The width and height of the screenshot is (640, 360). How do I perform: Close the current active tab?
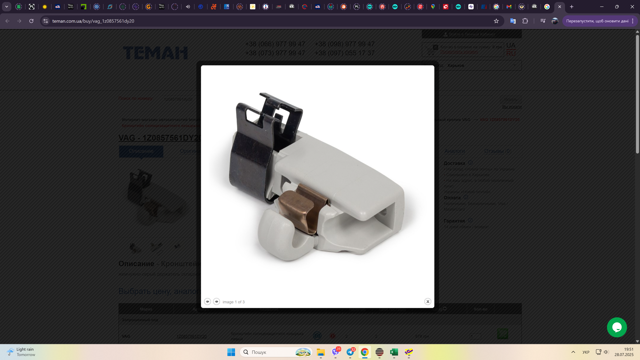coord(560,7)
